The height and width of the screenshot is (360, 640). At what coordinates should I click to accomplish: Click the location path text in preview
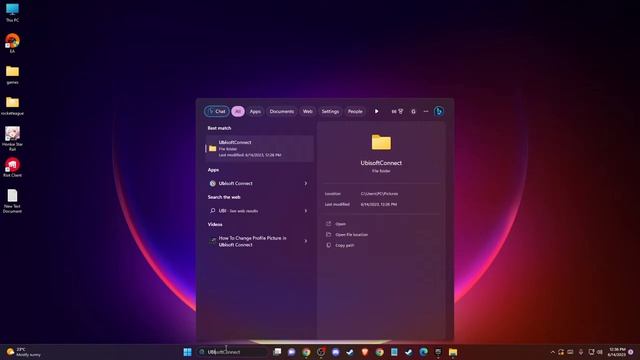click(x=379, y=194)
